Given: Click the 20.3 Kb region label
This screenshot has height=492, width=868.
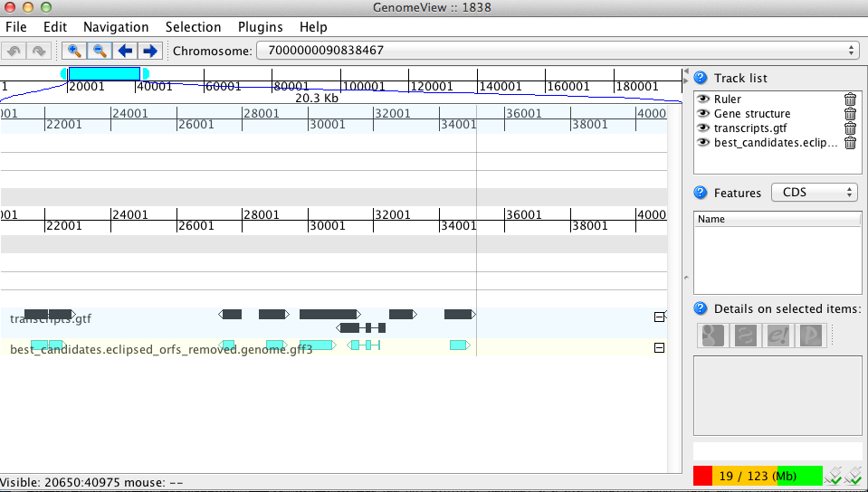Looking at the screenshot, I should pyautogui.click(x=317, y=98).
